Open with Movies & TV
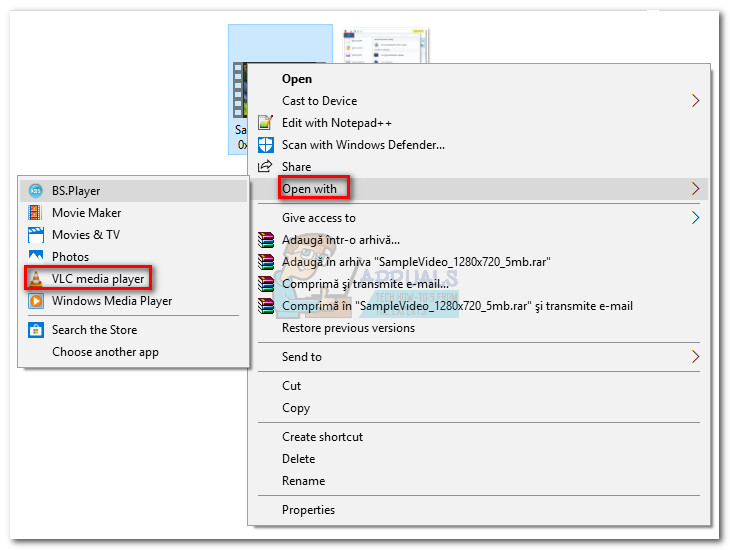730x550 pixels. pos(134,235)
